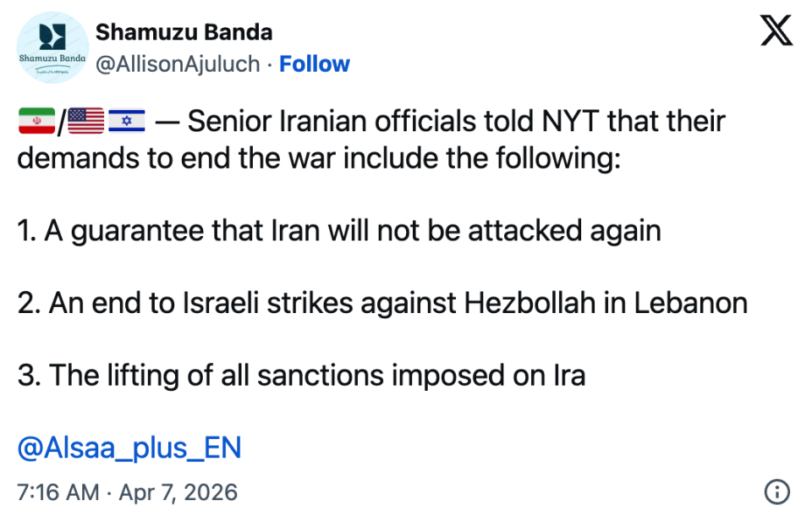812x522 pixels.
Task: Click the Shamuzu Banda display name
Action: [x=184, y=32]
